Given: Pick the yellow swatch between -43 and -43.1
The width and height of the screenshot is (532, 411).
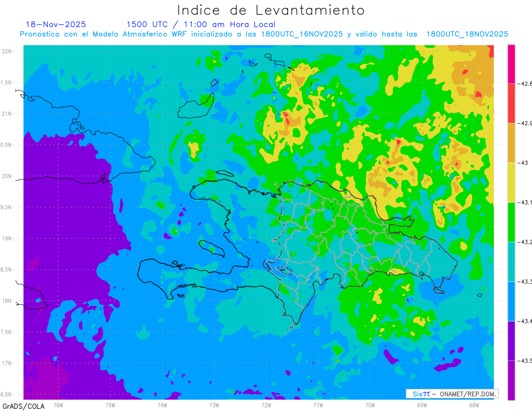Looking at the screenshot, I should coord(511,183).
